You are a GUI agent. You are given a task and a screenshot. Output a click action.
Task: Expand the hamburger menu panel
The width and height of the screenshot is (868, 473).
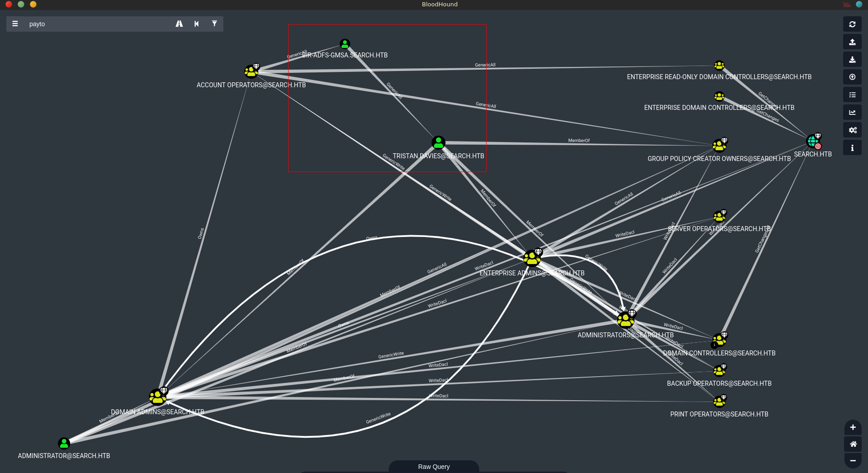point(15,24)
